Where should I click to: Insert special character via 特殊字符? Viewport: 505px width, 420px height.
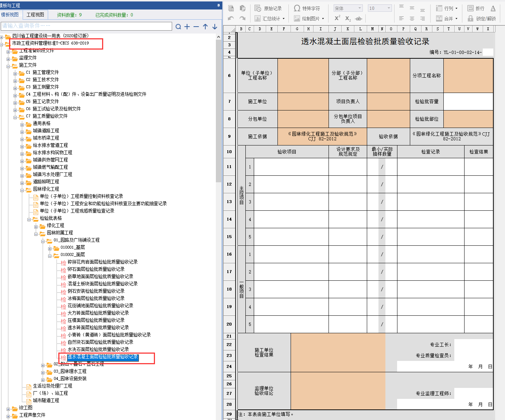pyautogui.click(x=307, y=8)
